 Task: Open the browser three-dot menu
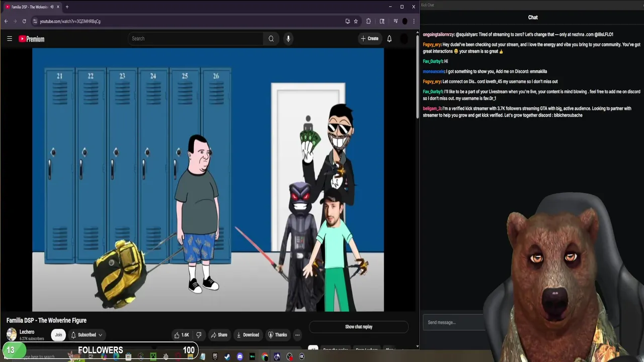414,21
